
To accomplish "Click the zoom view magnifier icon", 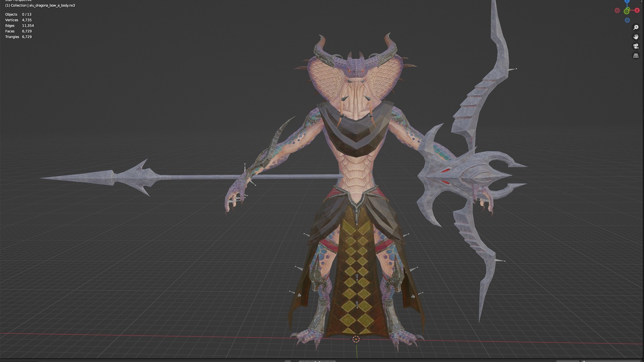I will point(636,28).
